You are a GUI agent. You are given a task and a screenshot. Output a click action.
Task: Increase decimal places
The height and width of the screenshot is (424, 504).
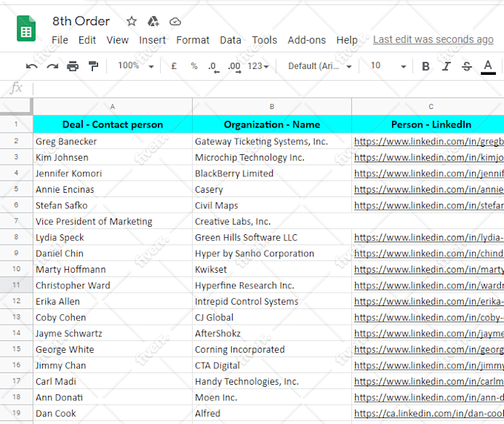click(234, 67)
